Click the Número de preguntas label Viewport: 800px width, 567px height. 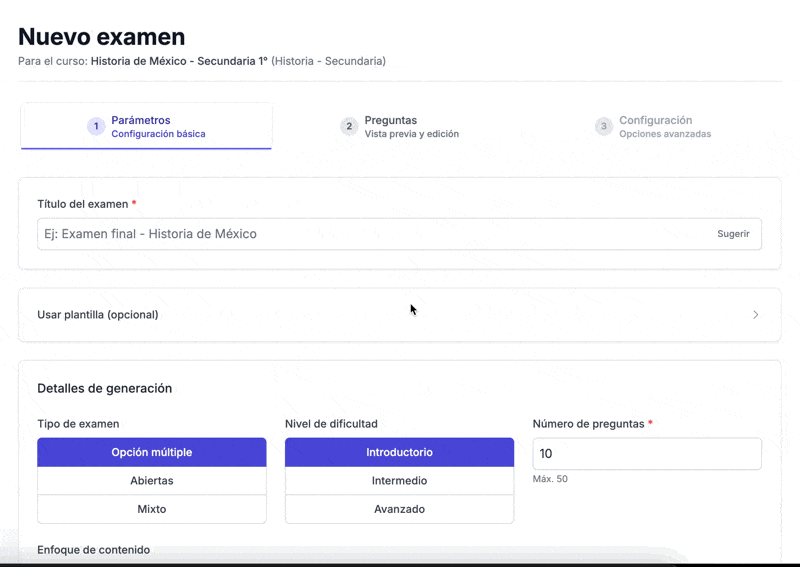[588, 424]
